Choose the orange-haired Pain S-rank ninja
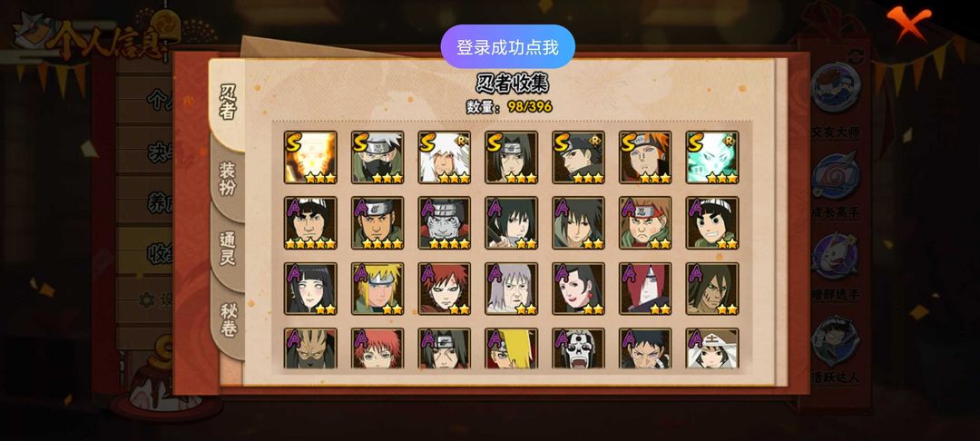980x441 pixels. pyautogui.click(x=646, y=157)
